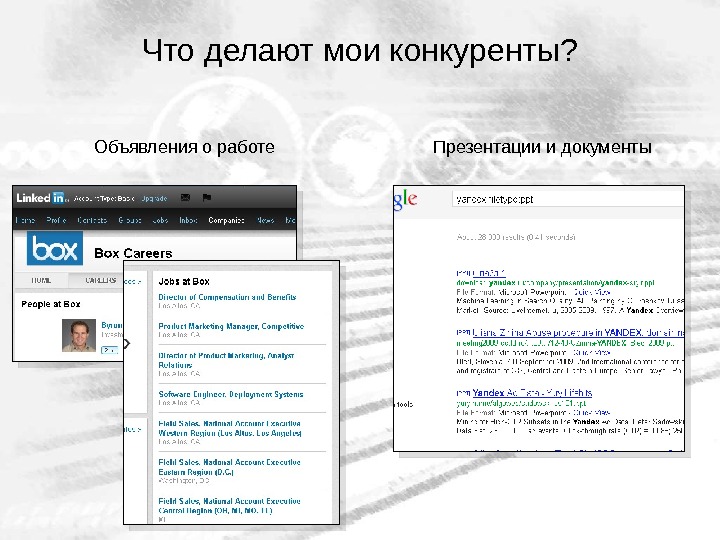
Task: Open the LinkedIn News menu item
Action: click(x=265, y=220)
